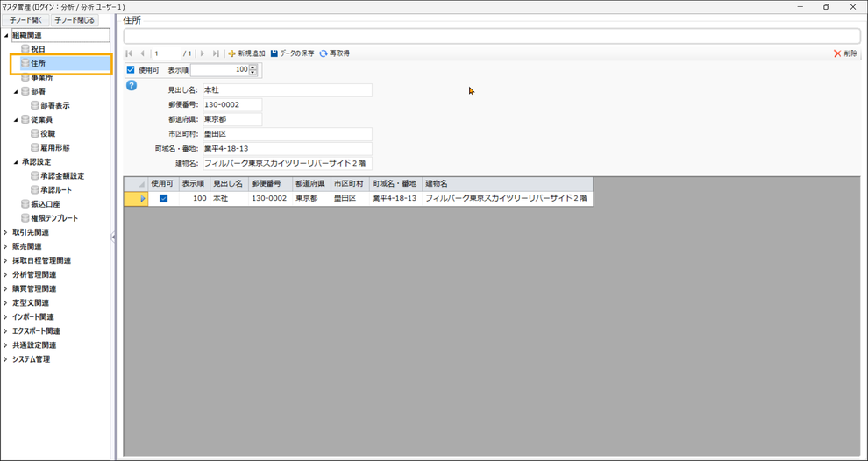Viewport: 868px width, 461px height.
Task: Save data with データの保存
Action: tap(292, 53)
